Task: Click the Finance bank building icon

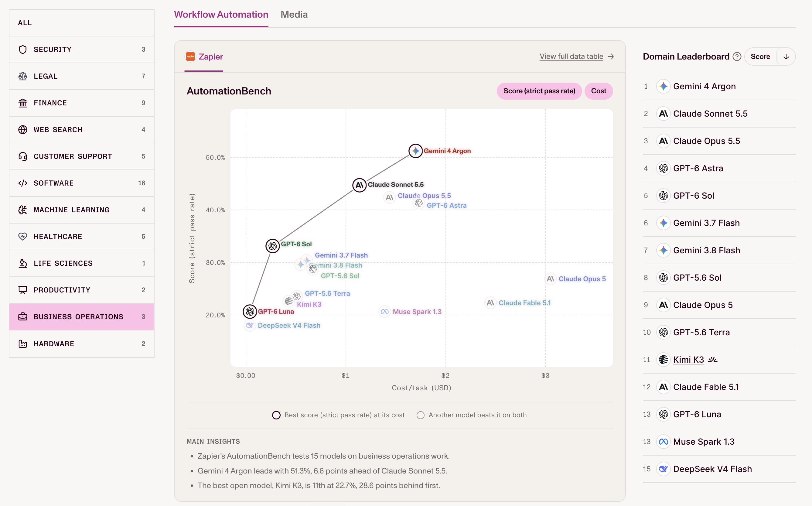Action: tap(23, 103)
